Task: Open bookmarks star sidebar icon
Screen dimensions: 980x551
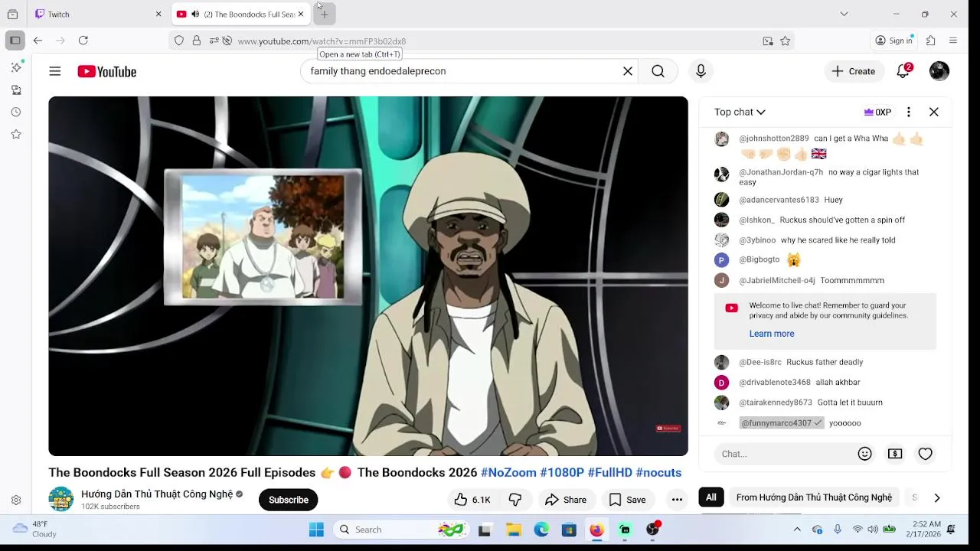Action: tap(16, 134)
